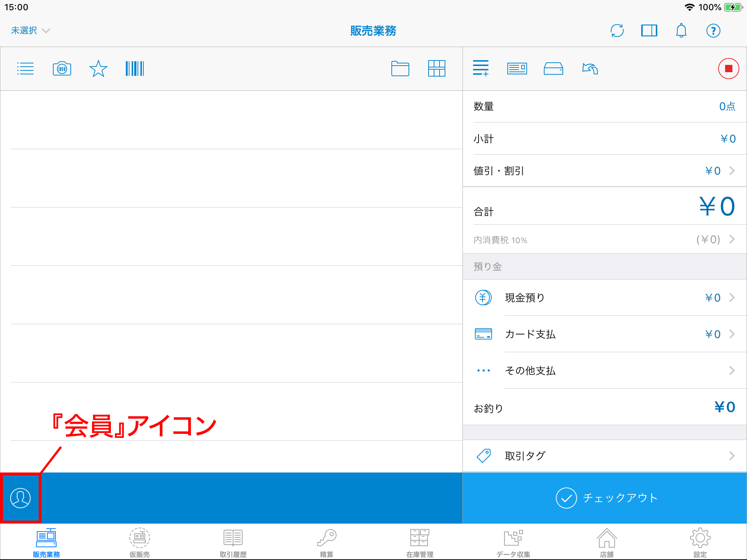The height and width of the screenshot is (560, 747).
Task: Select the 現金預り cash payment row
Action: click(604, 298)
